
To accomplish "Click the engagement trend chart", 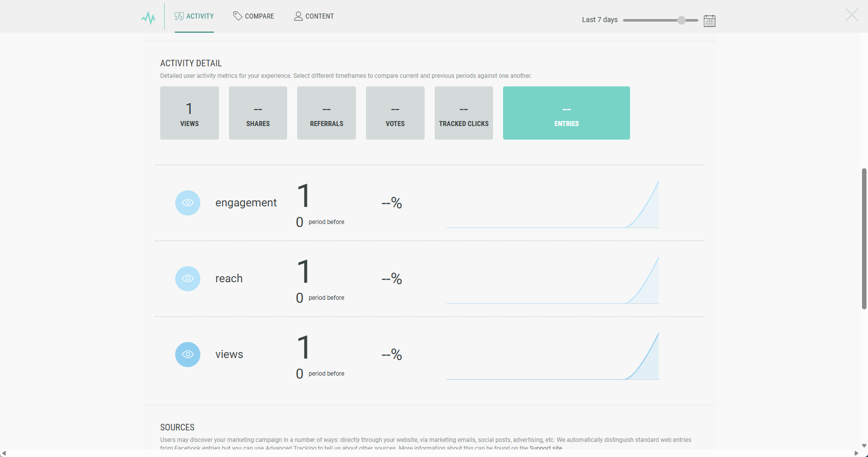I will (x=552, y=206).
